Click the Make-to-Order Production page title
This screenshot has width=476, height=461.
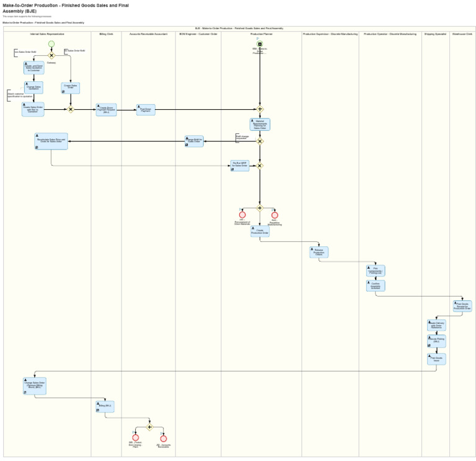point(66,8)
